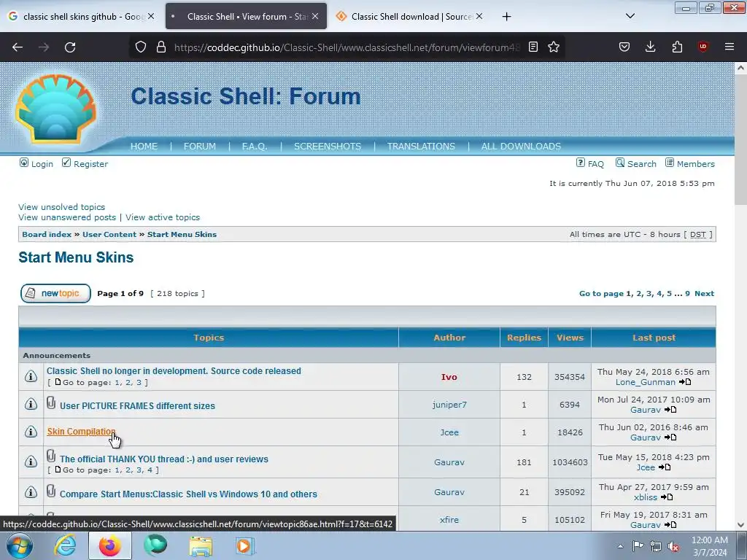The image size is (747, 560).
Task: Show hidden system tray icons arrow
Action: pos(620,546)
